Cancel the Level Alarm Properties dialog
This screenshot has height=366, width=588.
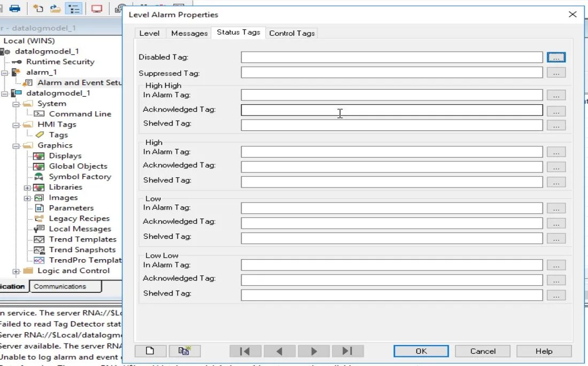click(x=483, y=351)
